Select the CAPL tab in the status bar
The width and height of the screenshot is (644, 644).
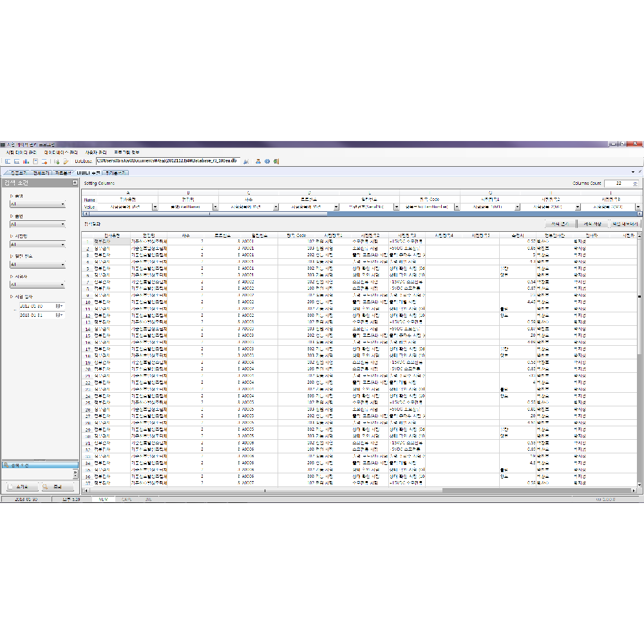[126, 499]
